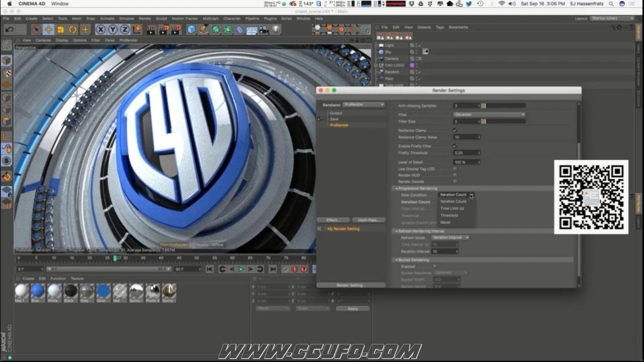The height and width of the screenshot is (362, 644).
Task: Open the Camera object icon in toolbar
Action: tap(263, 29)
